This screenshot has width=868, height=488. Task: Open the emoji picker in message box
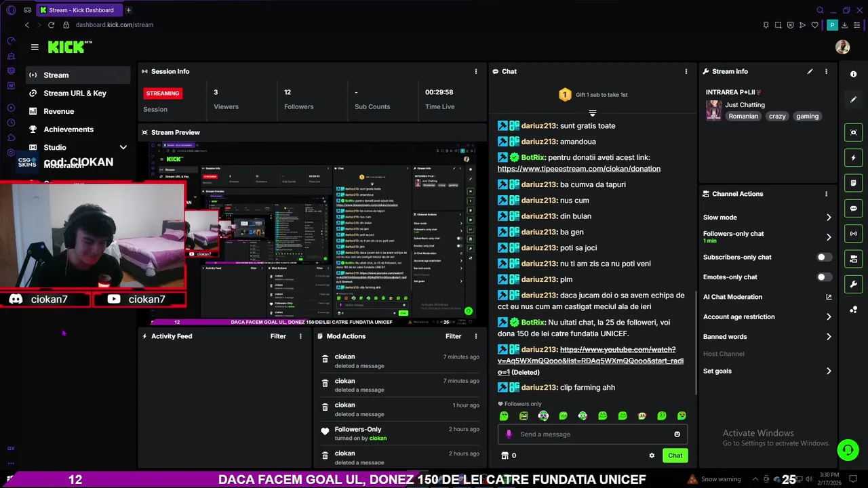pyautogui.click(x=677, y=434)
